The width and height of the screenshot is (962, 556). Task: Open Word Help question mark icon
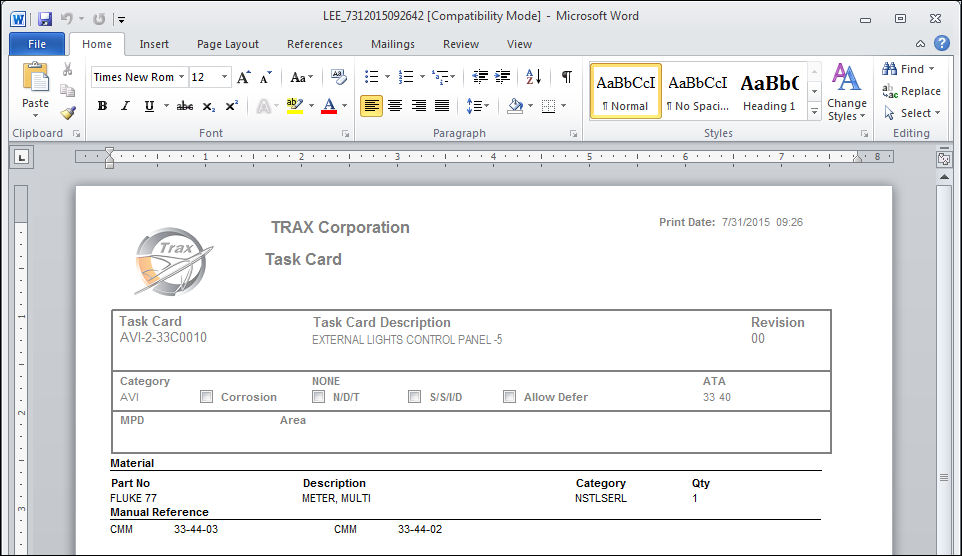coord(942,43)
